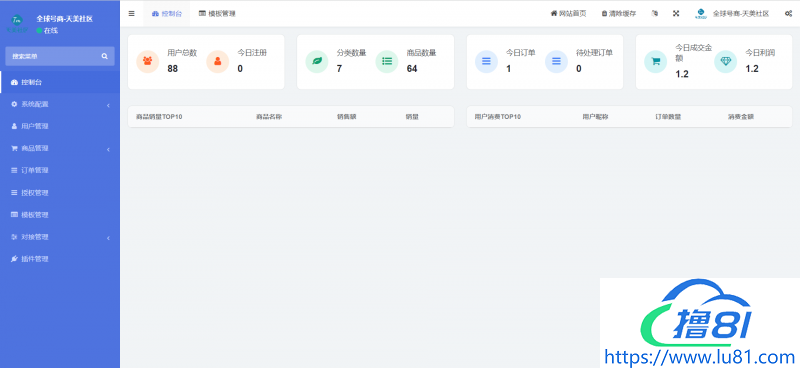The width and height of the screenshot is (800, 368).
Task: Open 模板管理 in the sidebar
Action: [x=60, y=215]
